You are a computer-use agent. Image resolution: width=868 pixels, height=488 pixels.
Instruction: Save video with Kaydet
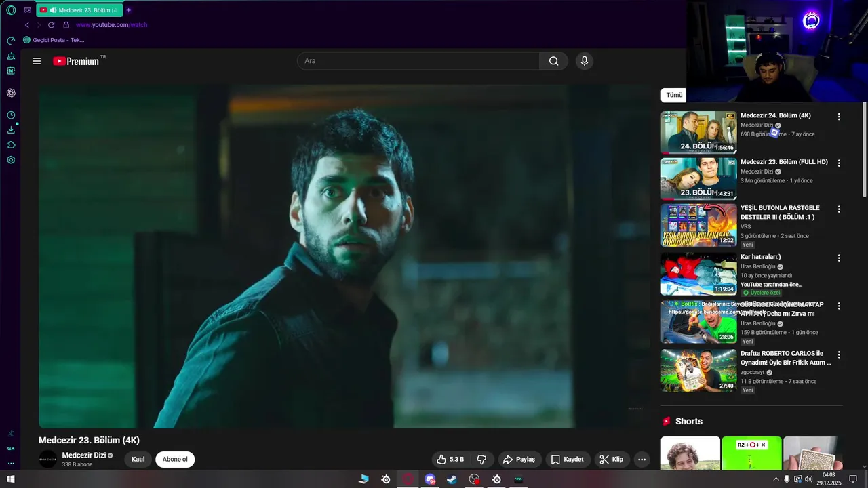coord(567,460)
